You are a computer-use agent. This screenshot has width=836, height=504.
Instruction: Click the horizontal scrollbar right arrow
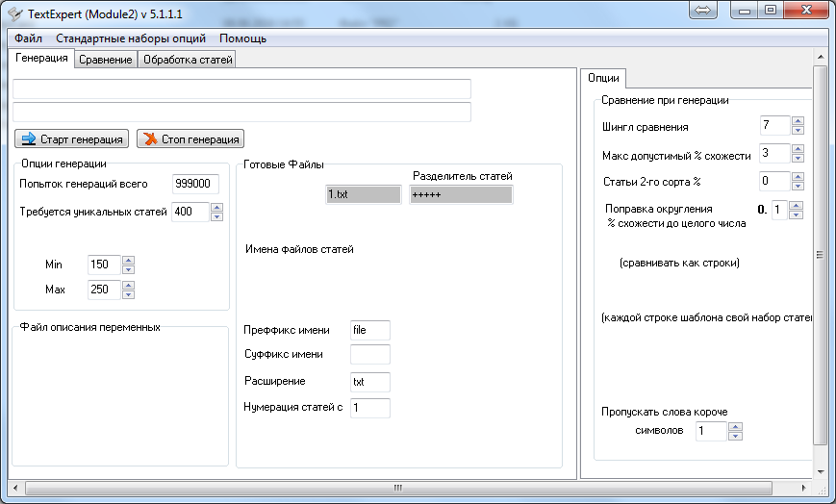[804, 488]
